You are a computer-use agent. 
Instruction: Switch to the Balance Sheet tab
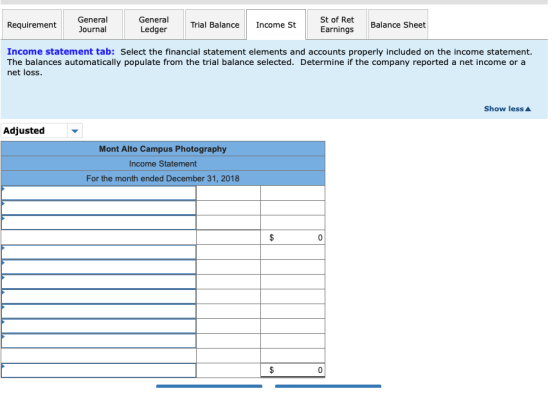398,25
